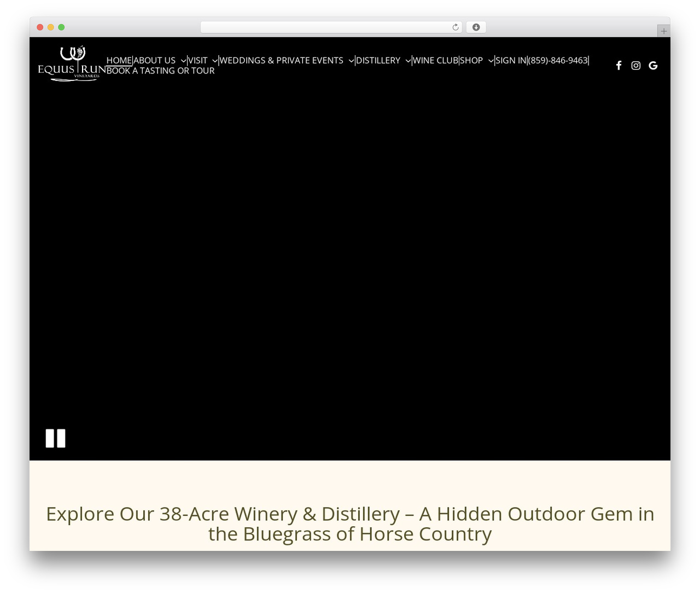Open the Shop menu item
Image resolution: width=700 pixels, height=593 pixels.
pos(471,60)
